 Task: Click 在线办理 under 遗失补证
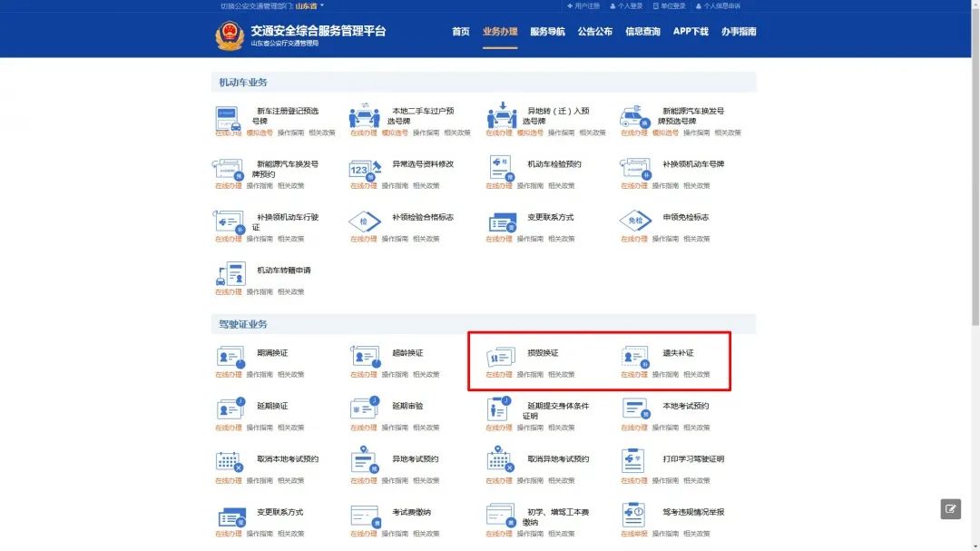click(632, 373)
